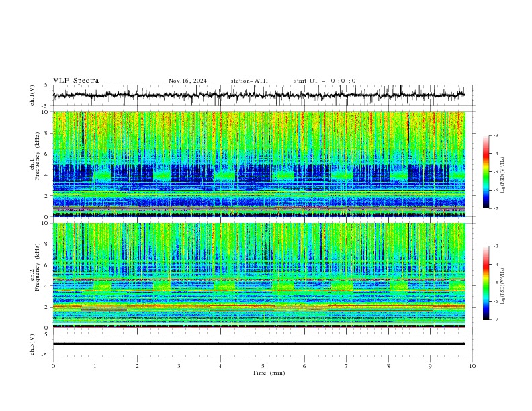Click time axis tick label '8'
Image resolution: width=532 pixels, height=411 pixels.
pos(388,366)
